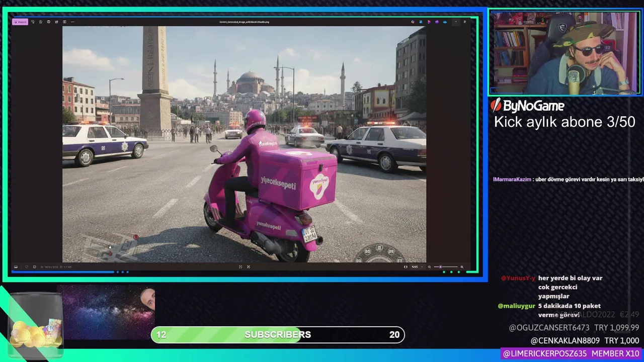
Task: Toggle actual size view icon near zoom percent
Action: pos(406,267)
